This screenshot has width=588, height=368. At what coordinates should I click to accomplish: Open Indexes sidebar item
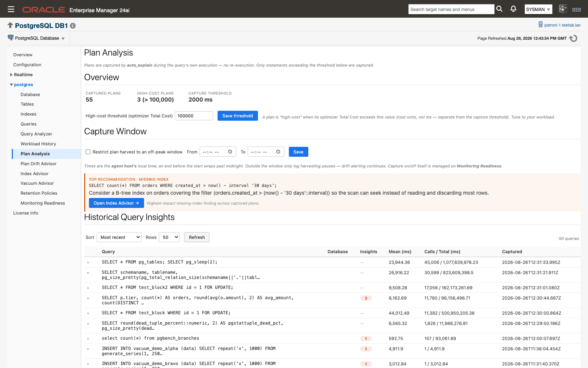(x=28, y=114)
